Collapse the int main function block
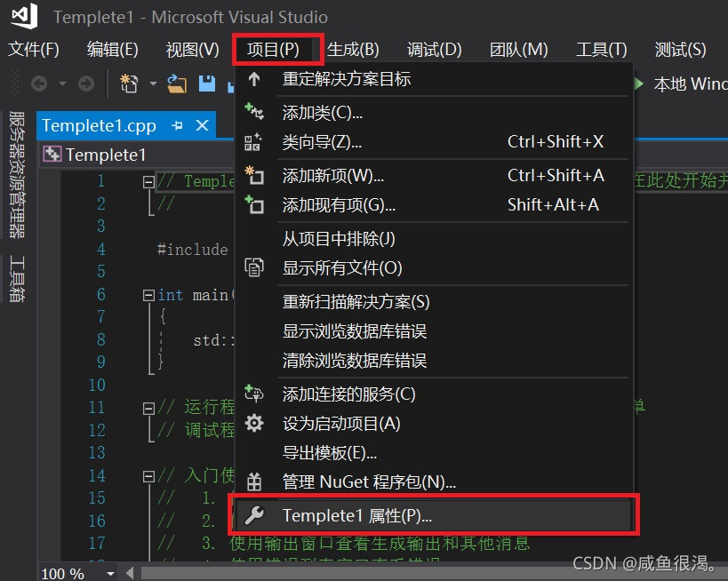 148,295
